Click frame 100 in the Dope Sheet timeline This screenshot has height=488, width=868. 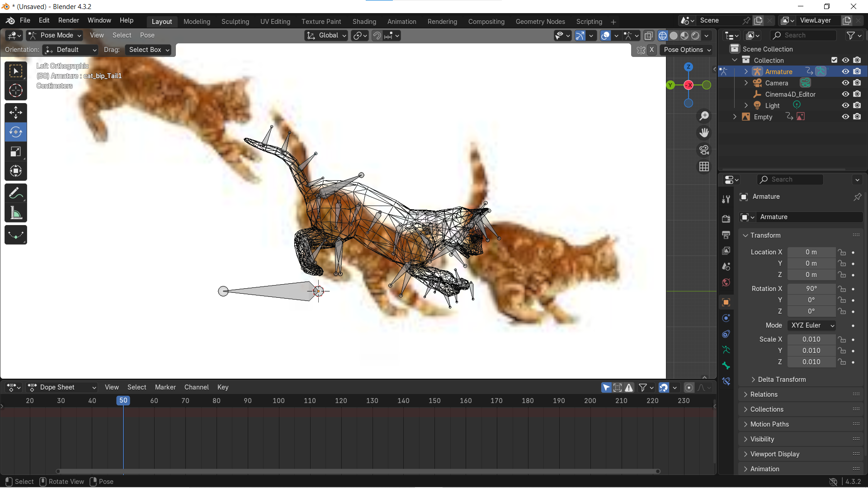click(x=278, y=400)
